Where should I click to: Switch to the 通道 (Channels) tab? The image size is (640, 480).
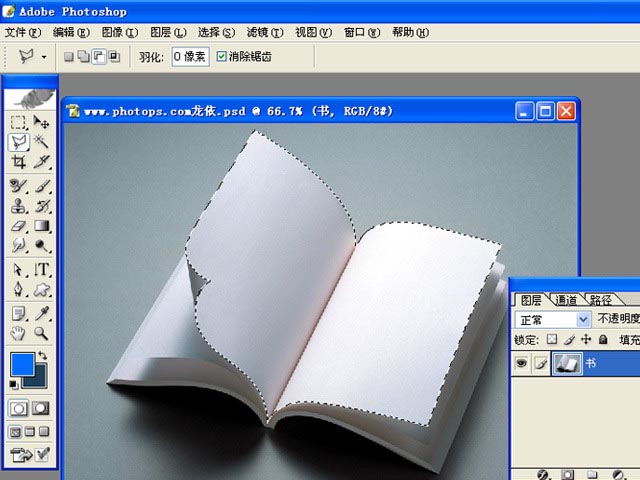pyautogui.click(x=566, y=299)
